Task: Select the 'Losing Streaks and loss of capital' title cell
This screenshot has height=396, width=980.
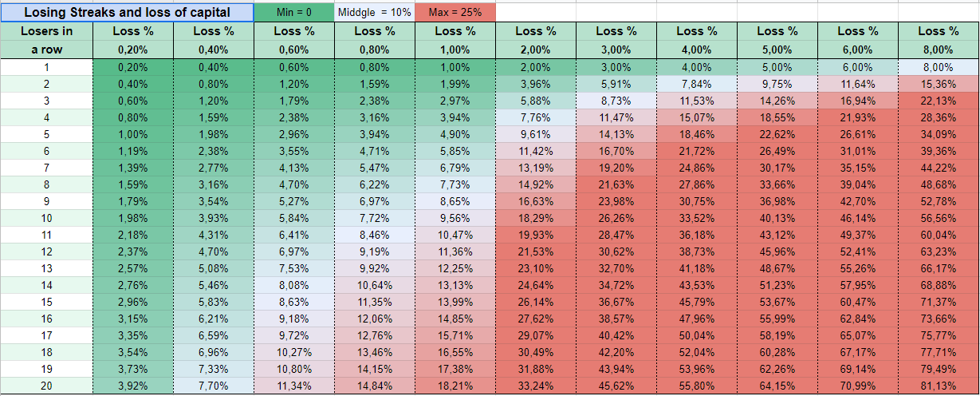Action: pyautogui.click(x=128, y=12)
